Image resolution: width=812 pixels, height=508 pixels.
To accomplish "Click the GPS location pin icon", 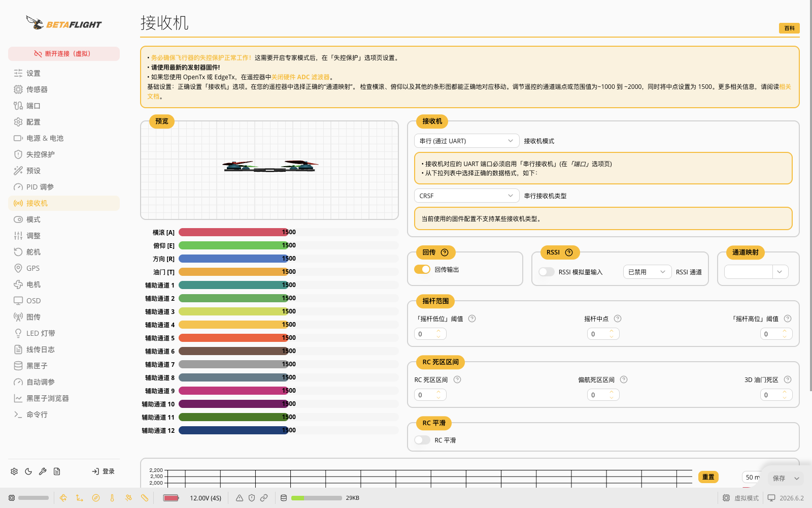I will 18,268.
